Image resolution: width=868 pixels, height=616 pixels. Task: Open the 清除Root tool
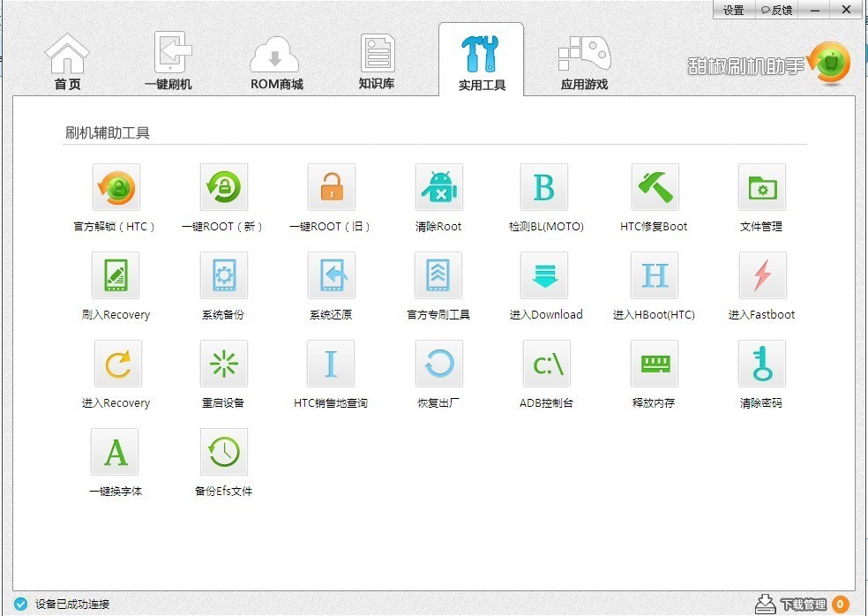[438, 187]
